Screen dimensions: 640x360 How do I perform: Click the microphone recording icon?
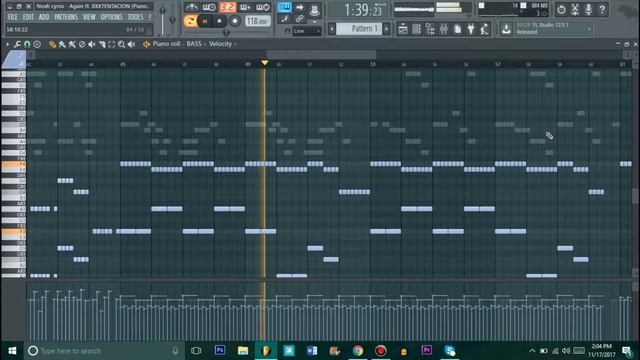tap(589, 9)
